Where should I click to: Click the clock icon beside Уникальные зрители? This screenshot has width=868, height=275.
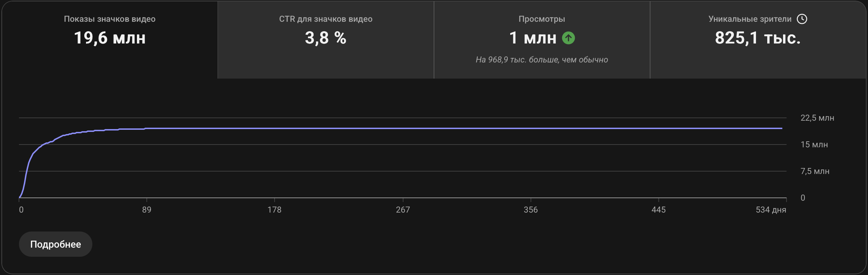802,19
